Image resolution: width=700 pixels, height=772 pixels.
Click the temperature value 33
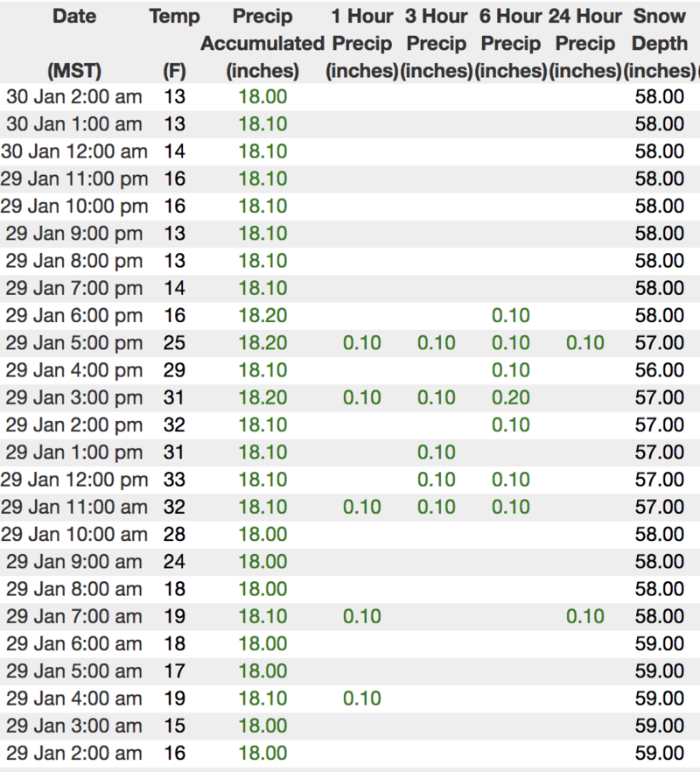point(174,480)
